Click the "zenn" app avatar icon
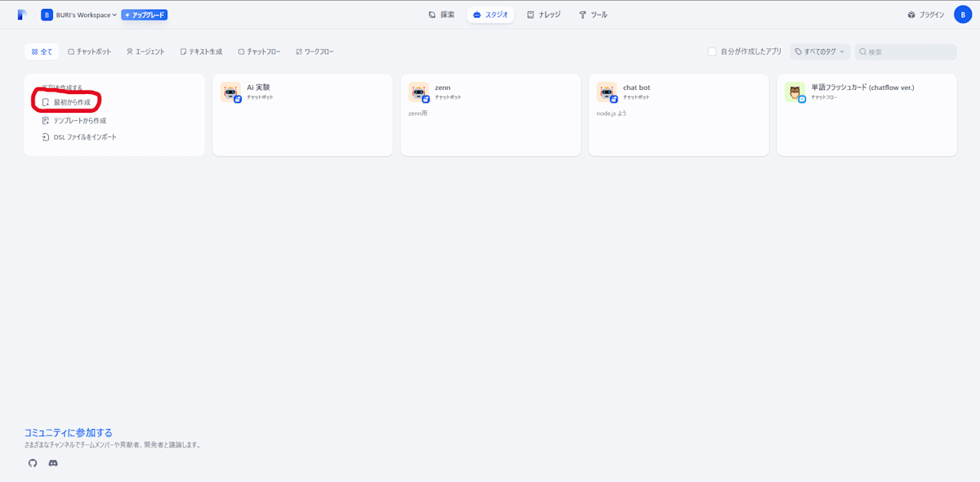This screenshot has height=482, width=980. coord(419,92)
